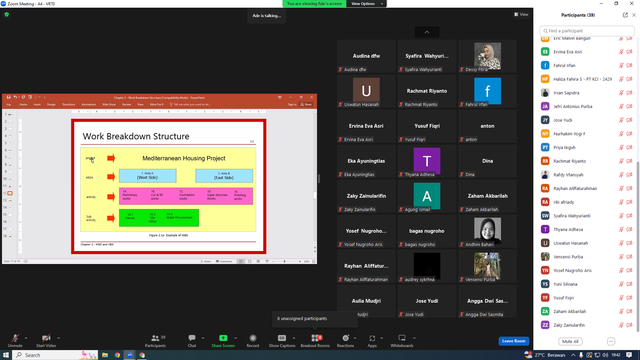
Task: Toggle Slide Sorter view in PowerPoint status bar
Action: [249, 261]
